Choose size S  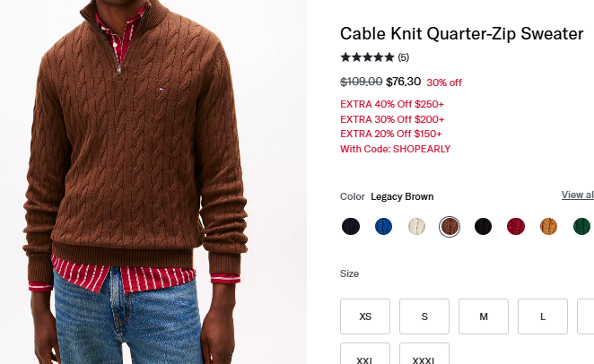click(x=424, y=316)
